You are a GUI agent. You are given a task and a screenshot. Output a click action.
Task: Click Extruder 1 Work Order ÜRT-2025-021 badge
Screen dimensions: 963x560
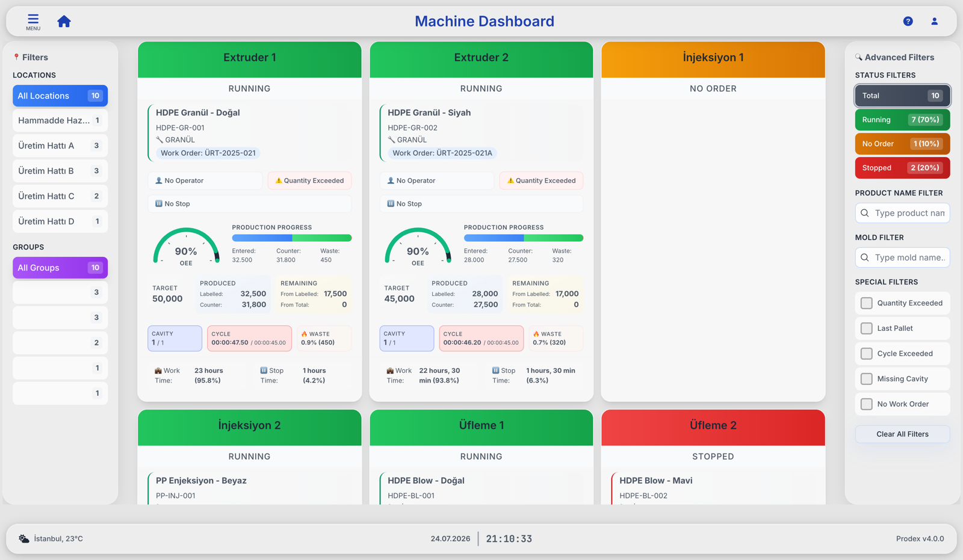pos(208,153)
